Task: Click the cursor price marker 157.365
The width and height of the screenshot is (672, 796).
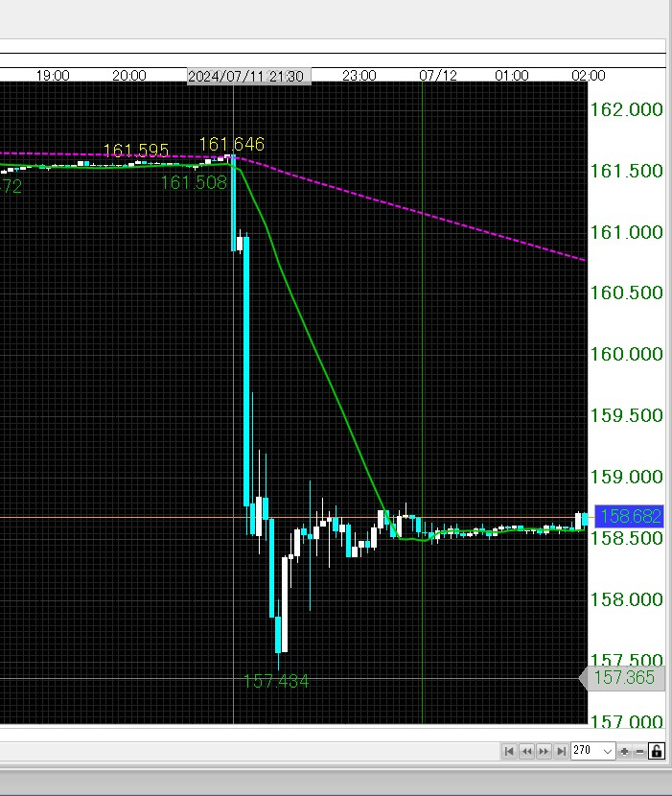Action: click(x=624, y=678)
